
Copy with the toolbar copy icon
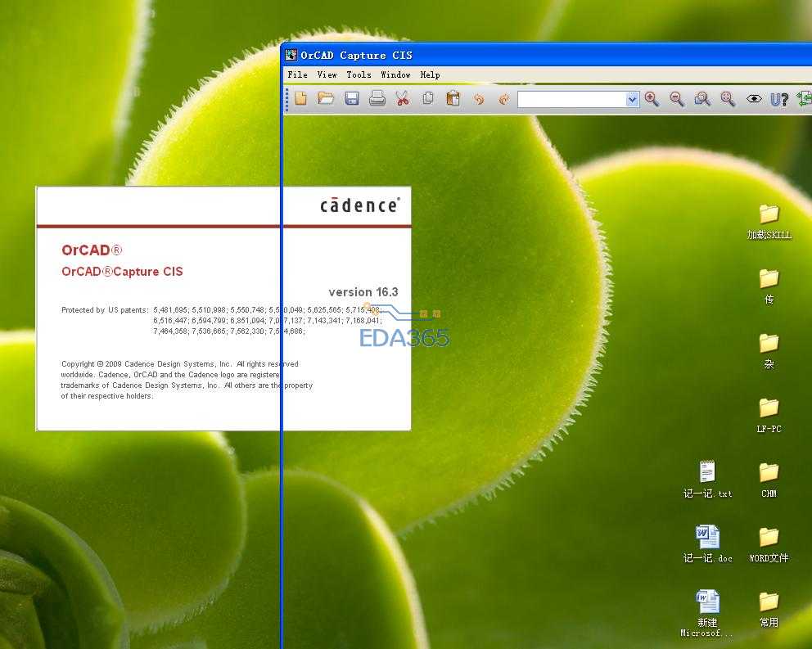[428, 98]
